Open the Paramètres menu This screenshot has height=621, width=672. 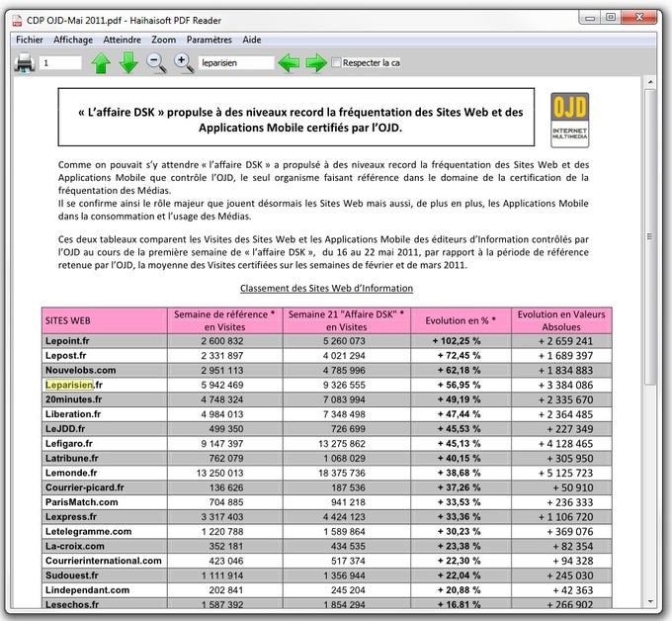coord(209,40)
